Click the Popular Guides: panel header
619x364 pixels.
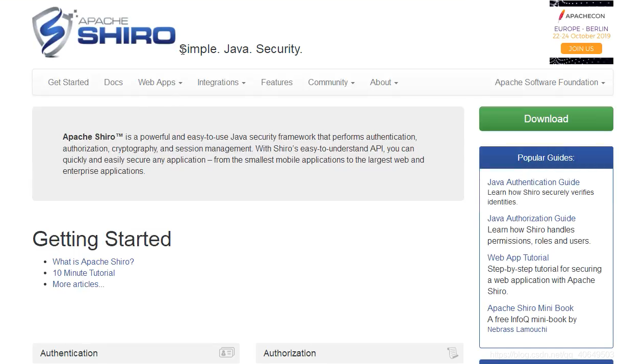point(546,158)
